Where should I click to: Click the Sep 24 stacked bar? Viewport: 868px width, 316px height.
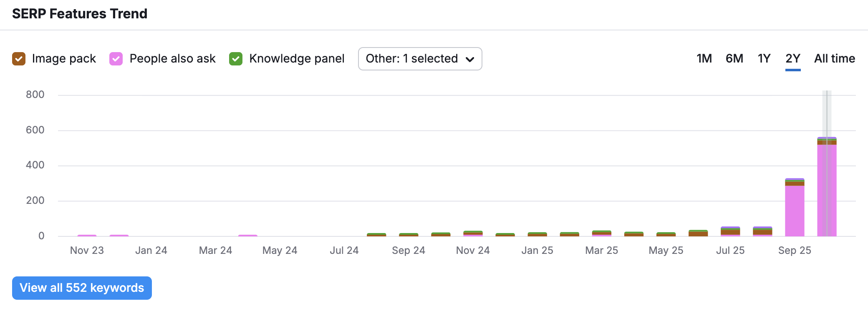click(x=409, y=235)
